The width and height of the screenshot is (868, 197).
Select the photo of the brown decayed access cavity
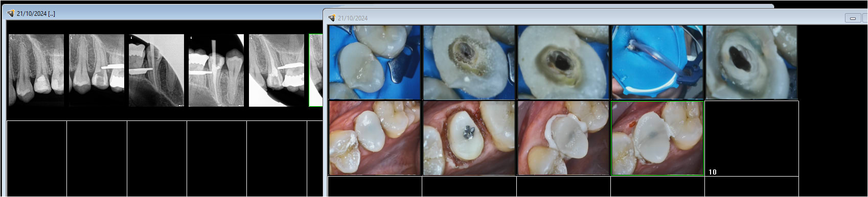click(x=469, y=62)
